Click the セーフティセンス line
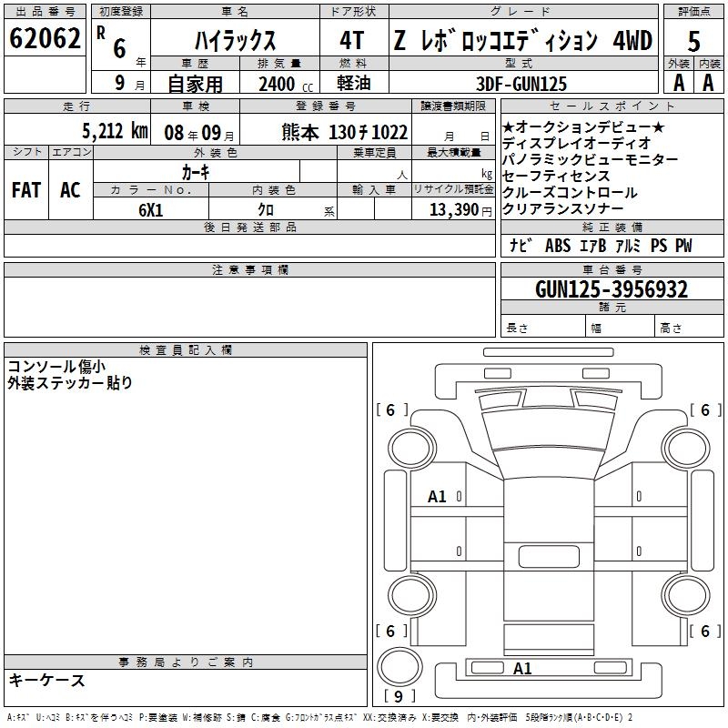728x728 pixels. click(x=556, y=176)
